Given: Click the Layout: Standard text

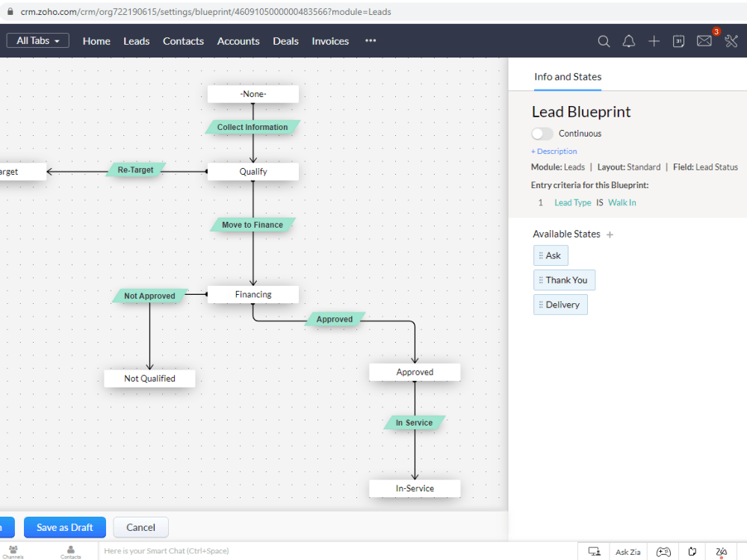Looking at the screenshot, I should pyautogui.click(x=629, y=167).
